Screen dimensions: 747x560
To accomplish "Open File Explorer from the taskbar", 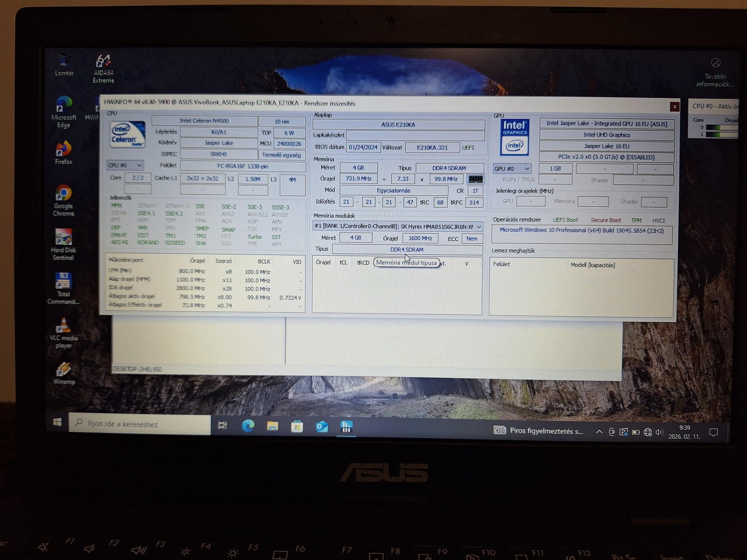I will coord(273,426).
